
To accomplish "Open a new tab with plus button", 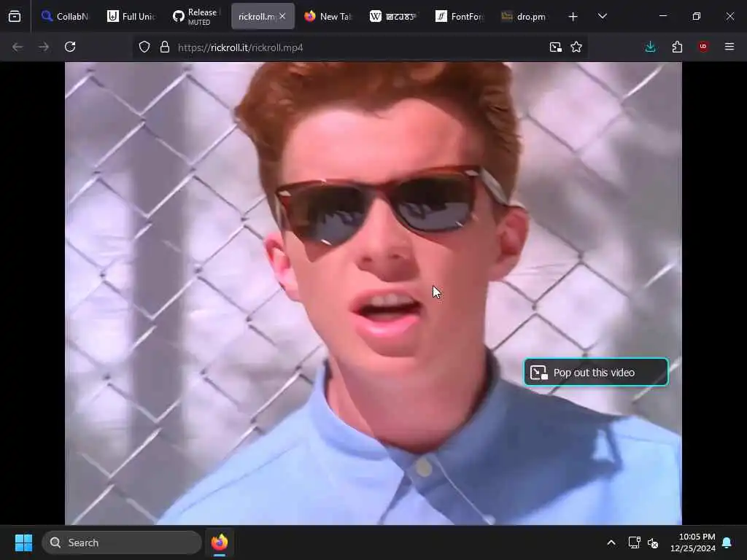I will pos(573,17).
